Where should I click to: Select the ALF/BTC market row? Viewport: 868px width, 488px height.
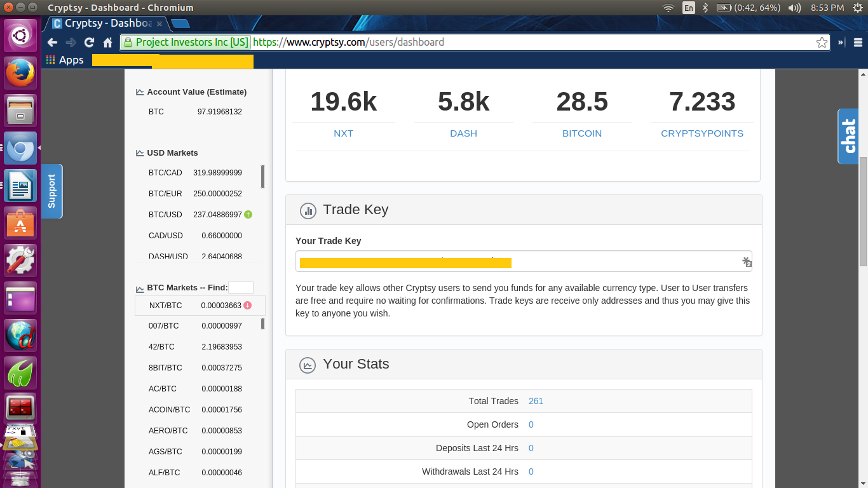click(x=196, y=473)
